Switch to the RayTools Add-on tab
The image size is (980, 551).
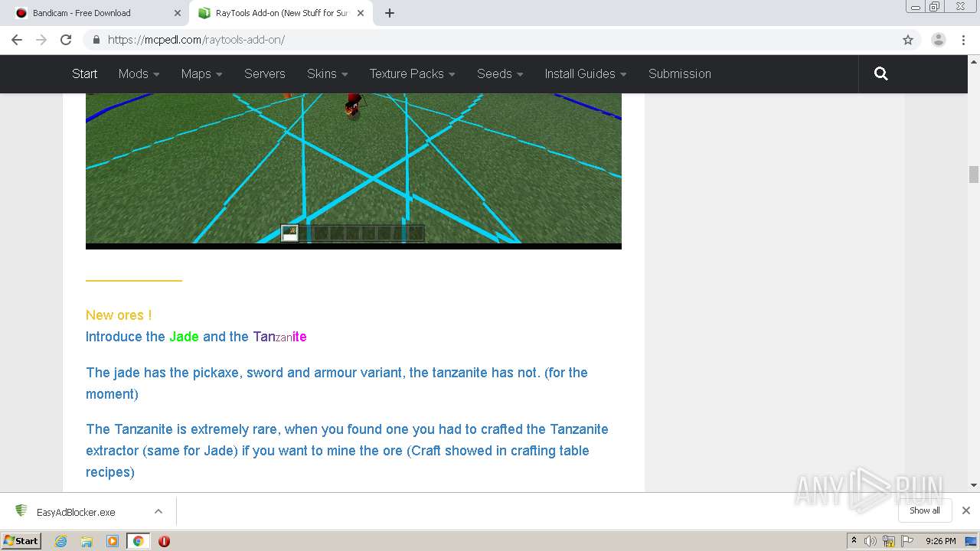click(282, 13)
